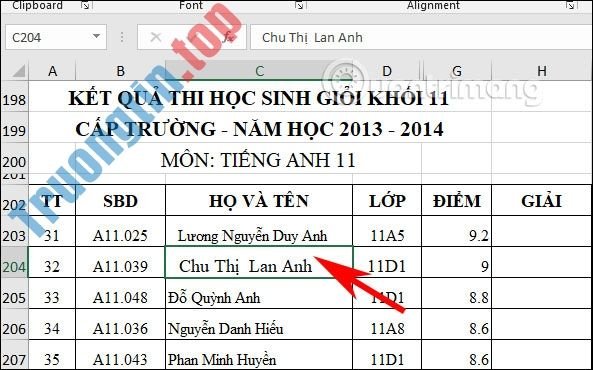Viewport: 593px width, 370px height.
Task: Select row 202 header
Action: (x=14, y=201)
